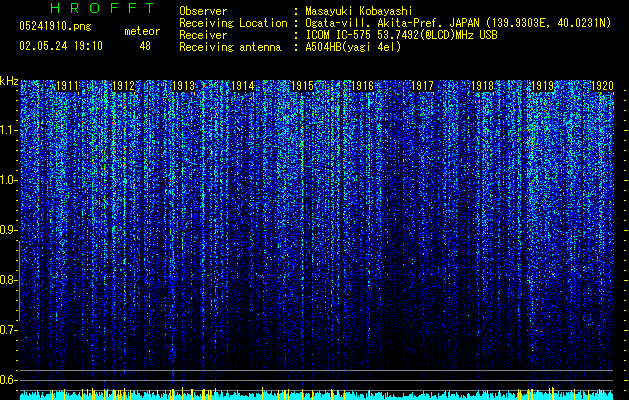Click the Receiving Location label
The image size is (629, 400).
tap(233, 23)
